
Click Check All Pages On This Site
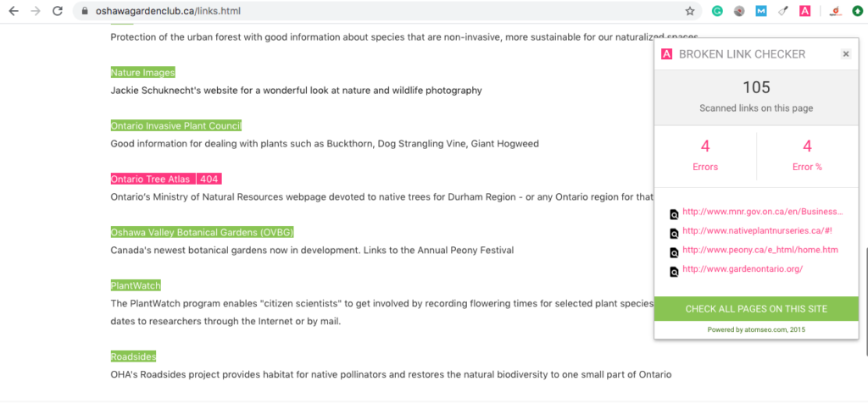(x=756, y=309)
